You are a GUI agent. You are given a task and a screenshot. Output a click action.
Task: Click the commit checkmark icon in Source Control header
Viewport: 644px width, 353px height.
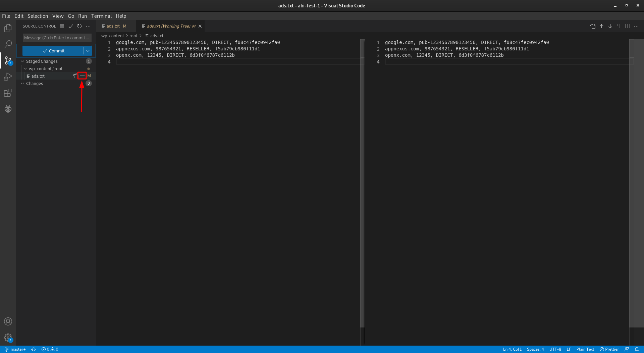point(71,26)
